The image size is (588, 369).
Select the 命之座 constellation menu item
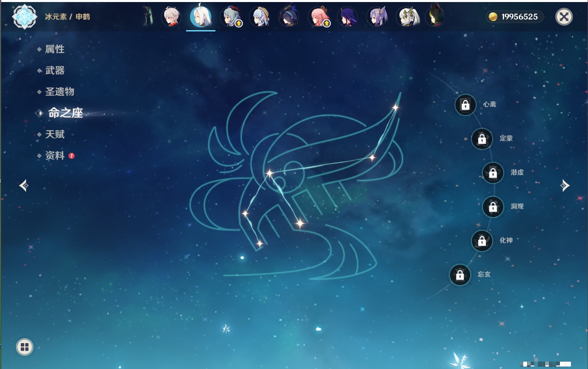tap(65, 113)
